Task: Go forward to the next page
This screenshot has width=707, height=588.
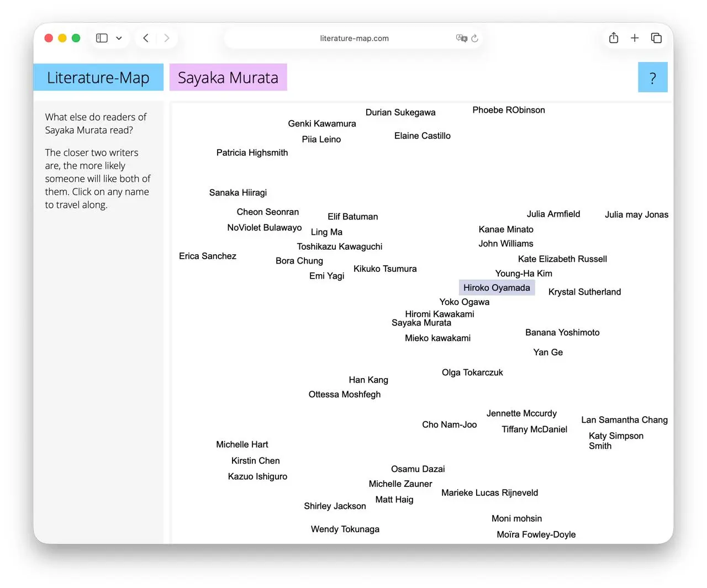Action: pos(166,38)
